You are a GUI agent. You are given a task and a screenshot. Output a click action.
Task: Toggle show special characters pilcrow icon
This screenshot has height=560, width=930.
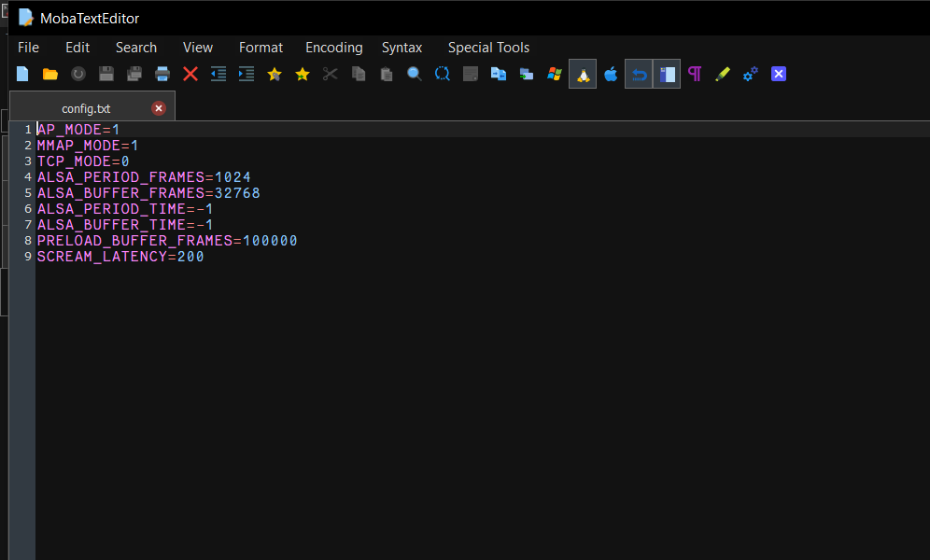coord(694,74)
